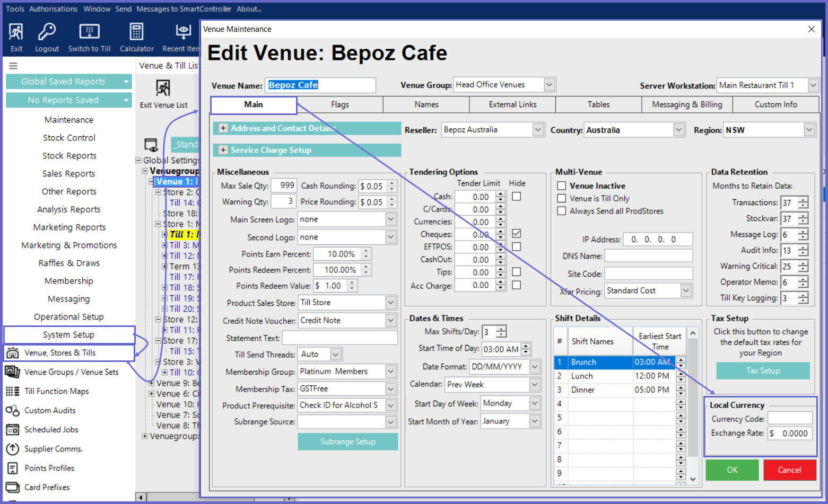Switch to the Flags tab

[339, 104]
